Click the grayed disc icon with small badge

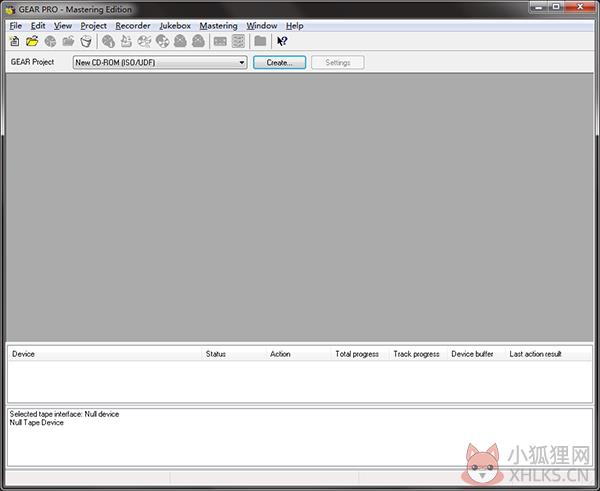109,41
